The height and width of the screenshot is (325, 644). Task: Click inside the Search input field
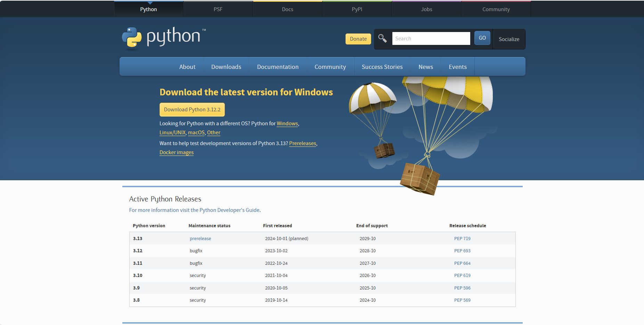pos(431,38)
